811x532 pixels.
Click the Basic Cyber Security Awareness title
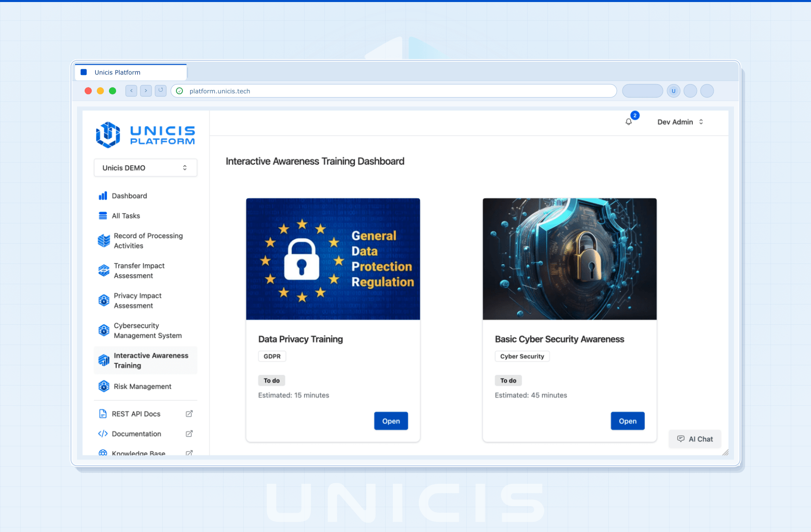560,339
